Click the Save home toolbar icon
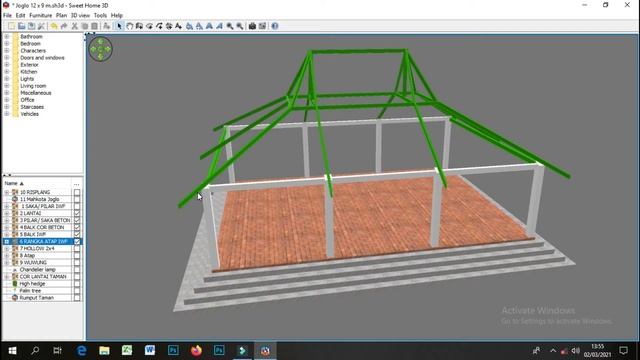 [x=31, y=26]
